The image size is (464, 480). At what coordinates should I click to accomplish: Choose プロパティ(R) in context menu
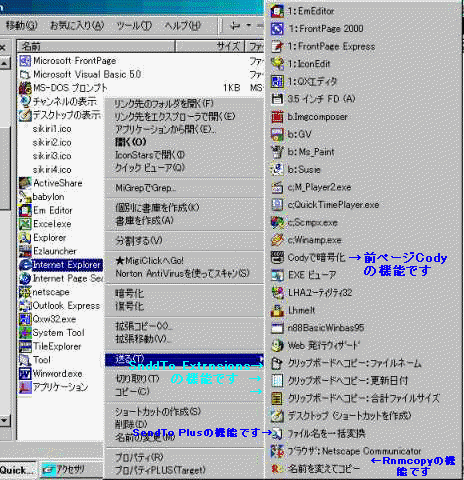(139, 457)
